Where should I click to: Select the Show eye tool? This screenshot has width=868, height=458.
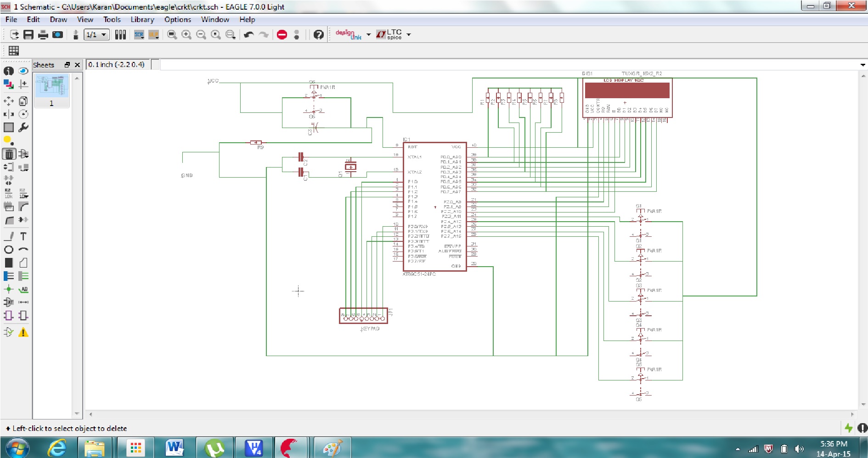click(x=23, y=71)
